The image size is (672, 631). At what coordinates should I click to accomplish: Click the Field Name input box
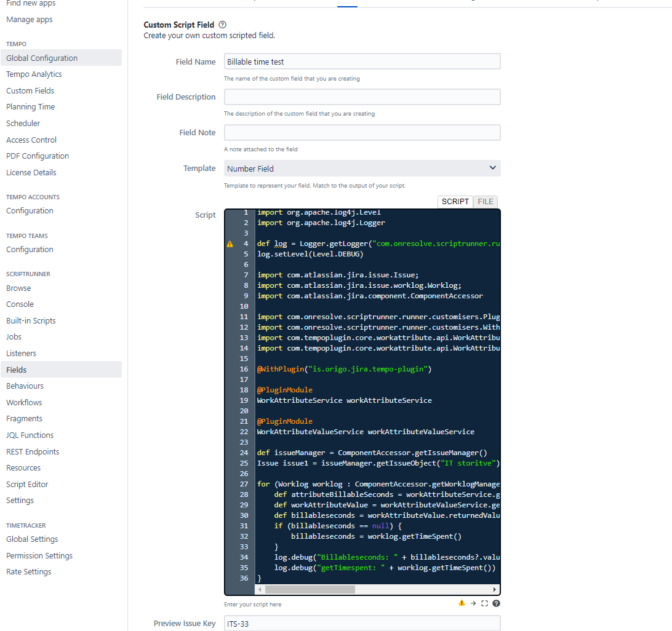362,62
